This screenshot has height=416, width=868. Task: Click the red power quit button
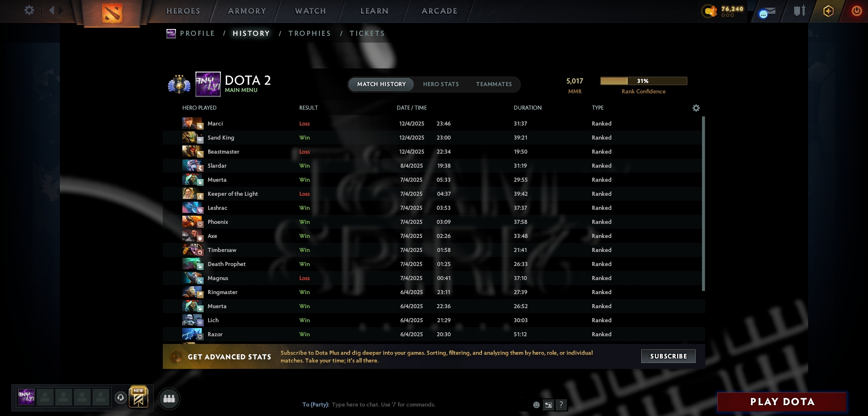[x=856, y=11]
